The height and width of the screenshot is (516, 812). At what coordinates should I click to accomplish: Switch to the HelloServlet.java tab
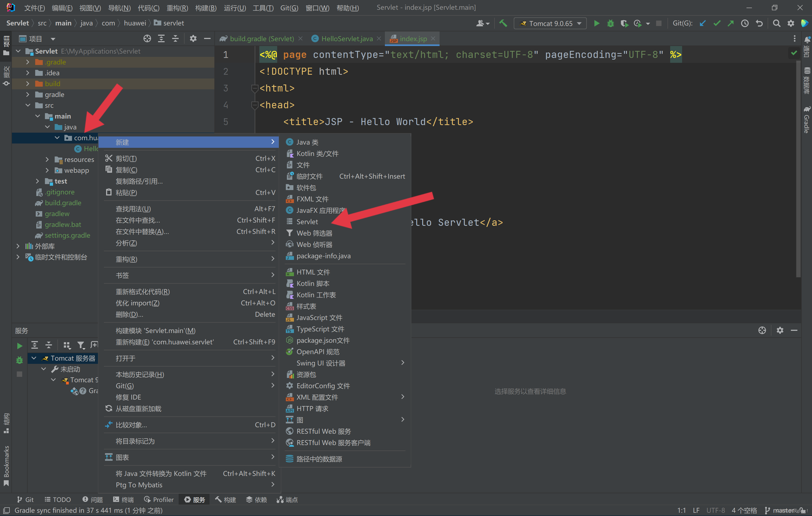347,38
